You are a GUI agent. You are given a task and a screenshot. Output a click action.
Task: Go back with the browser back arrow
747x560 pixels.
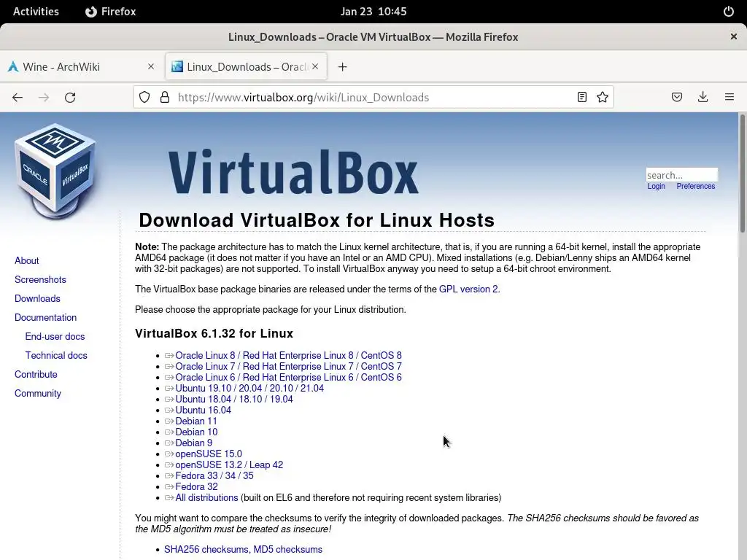18,98
